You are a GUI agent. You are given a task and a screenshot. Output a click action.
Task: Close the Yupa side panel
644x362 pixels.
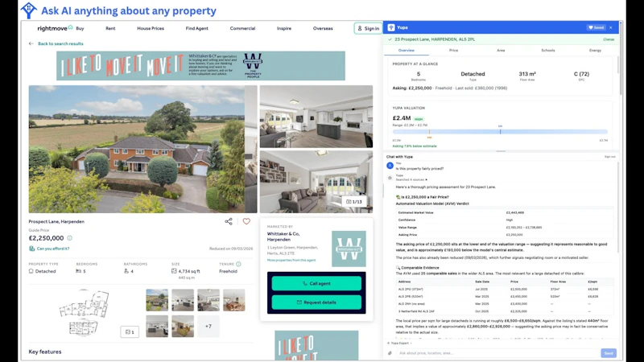pyautogui.click(x=611, y=27)
